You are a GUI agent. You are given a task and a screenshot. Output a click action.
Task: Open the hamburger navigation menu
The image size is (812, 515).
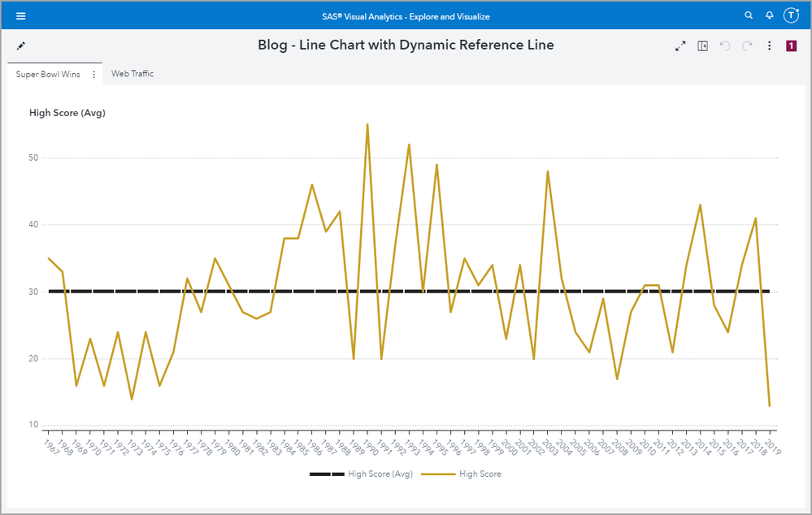20,16
